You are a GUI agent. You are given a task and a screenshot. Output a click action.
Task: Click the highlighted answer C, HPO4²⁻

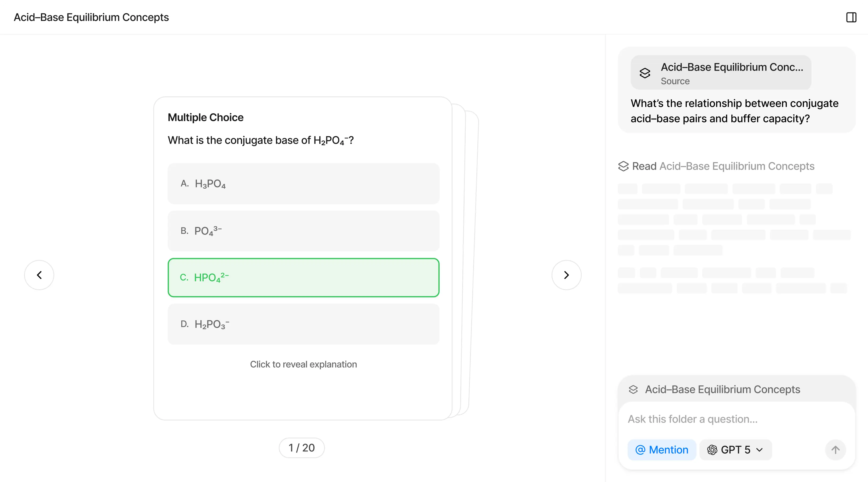pos(303,277)
